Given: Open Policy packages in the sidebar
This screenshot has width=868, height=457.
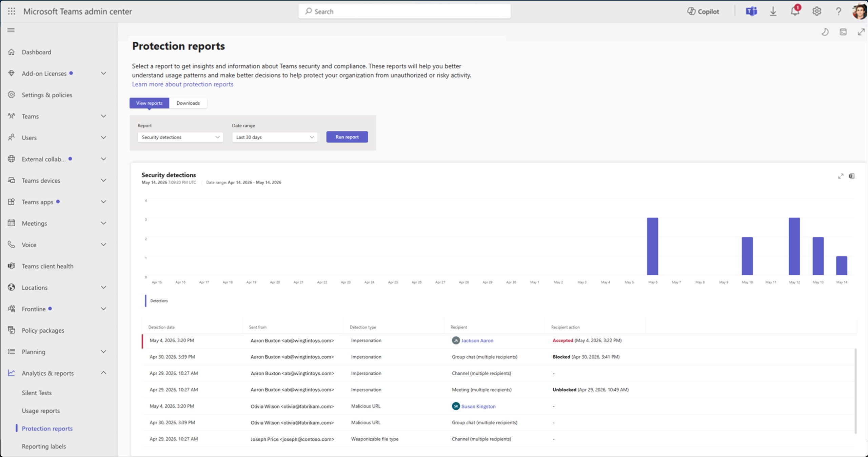Looking at the screenshot, I should [x=43, y=330].
